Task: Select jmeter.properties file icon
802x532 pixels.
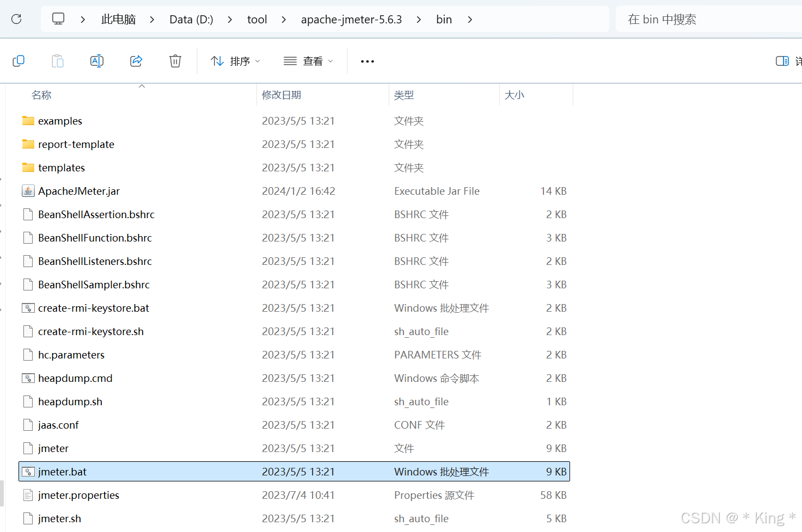Action: pyautogui.click(x=28, y=495)
